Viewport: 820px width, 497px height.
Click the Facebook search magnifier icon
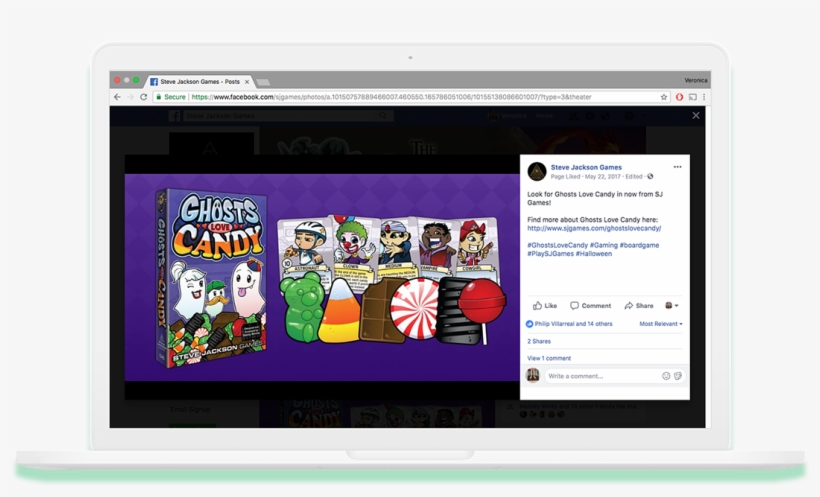pos(383,116)
